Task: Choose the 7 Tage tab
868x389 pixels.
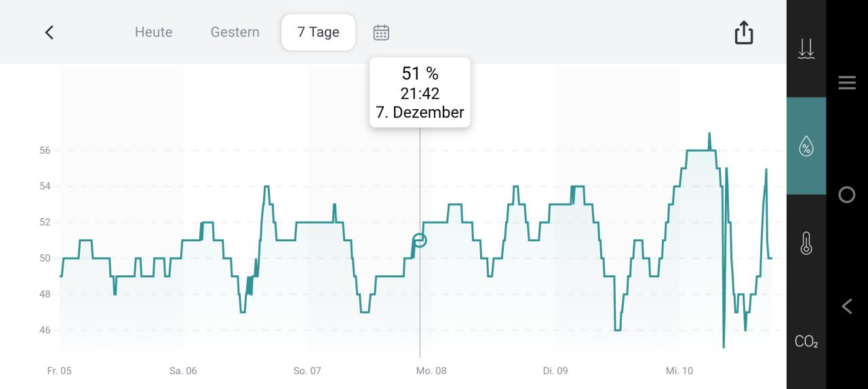Action: click(x=318, y=33)
